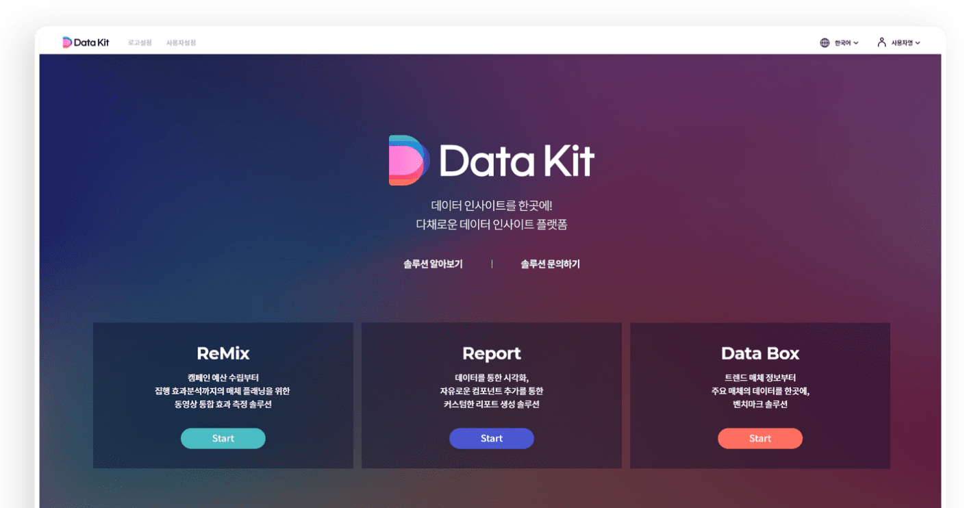The image size is (980, 508).
Task: Select the 로고설정 menu item
Action: pos(138,42)
